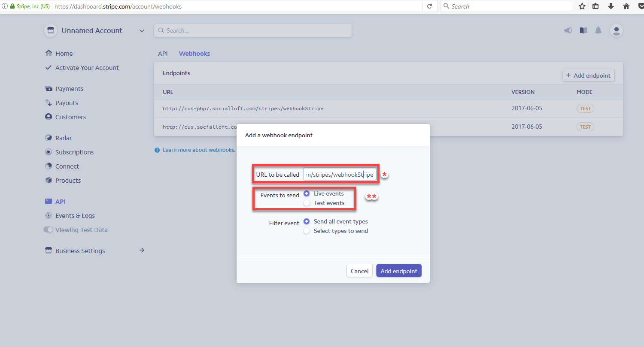Click the Home icon in sidebar
Screen dimensions: 644x347
pos(49,53)
